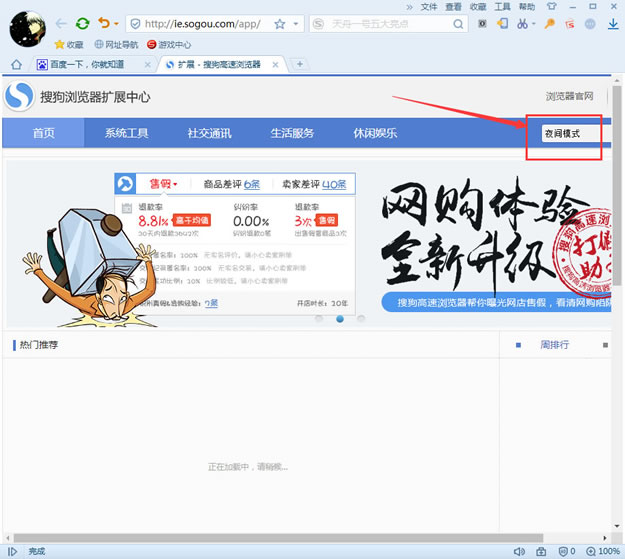Go back with the back arrow
625x559 pixels.
click(61, 24)
